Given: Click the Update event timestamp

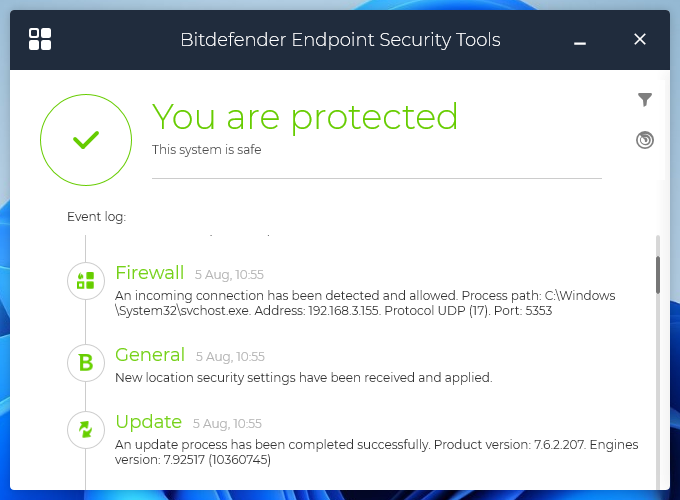Looking at the screenshot, I should click(x=230, y=424).
